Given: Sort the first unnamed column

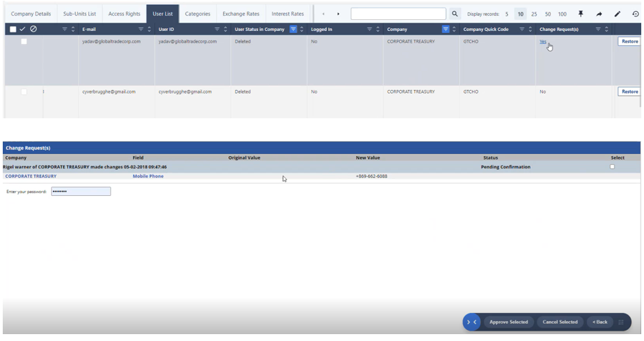Looking at the screenshot, I should click(x=73, y=29).
